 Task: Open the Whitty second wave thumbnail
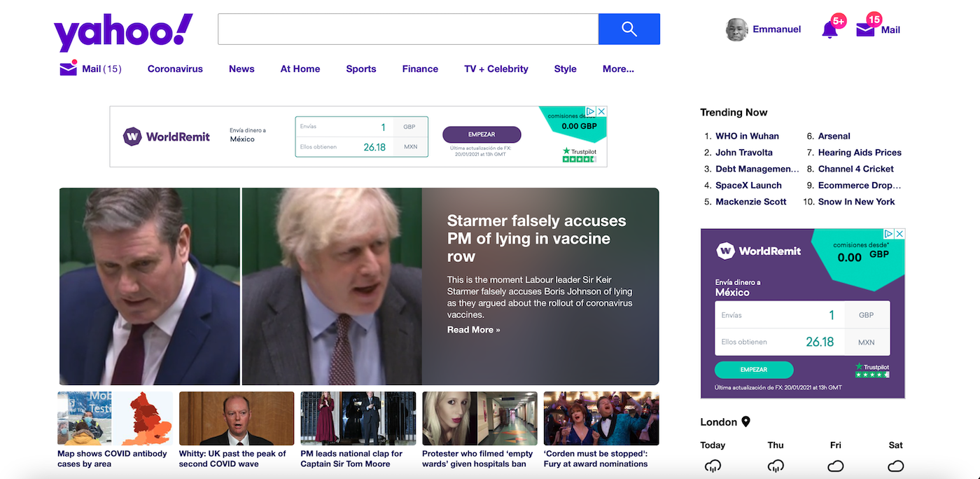237,419
